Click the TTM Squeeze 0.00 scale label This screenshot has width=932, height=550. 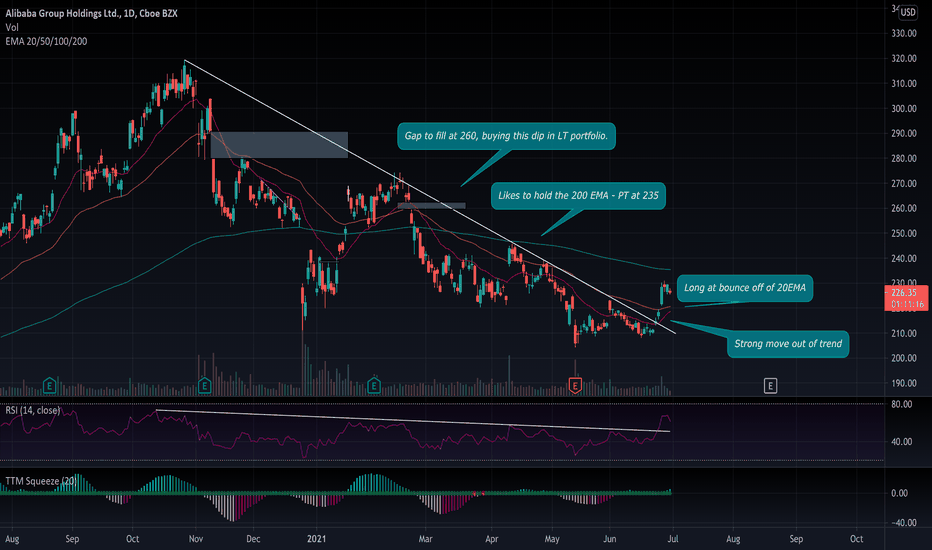click(x=900, y=494)
